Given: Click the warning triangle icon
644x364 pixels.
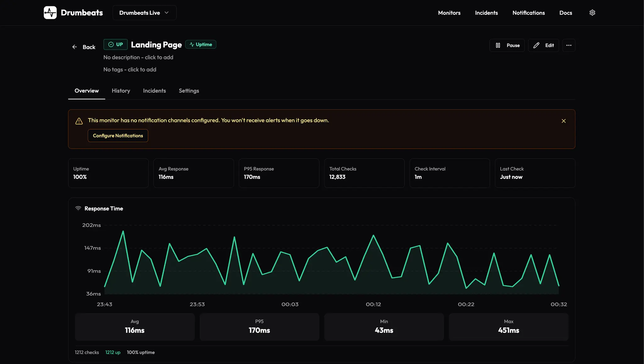Looking at the screenshot, I should (79, 121).
